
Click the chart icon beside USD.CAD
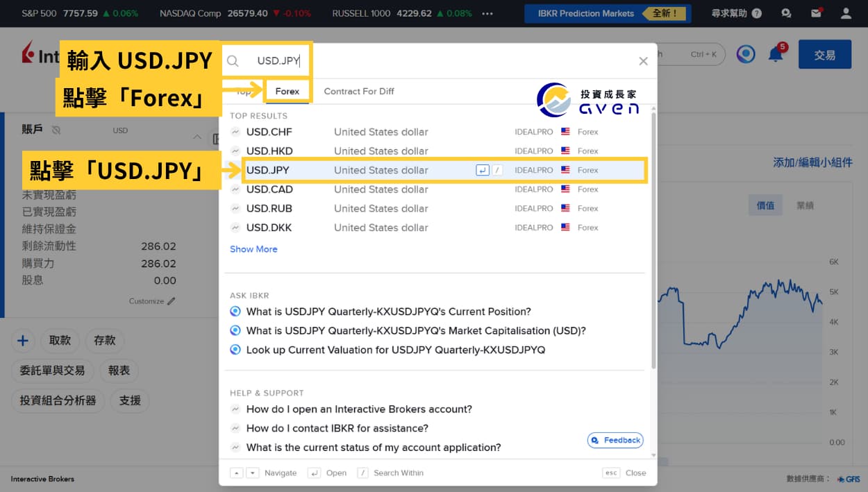click(x=235, y=189)
